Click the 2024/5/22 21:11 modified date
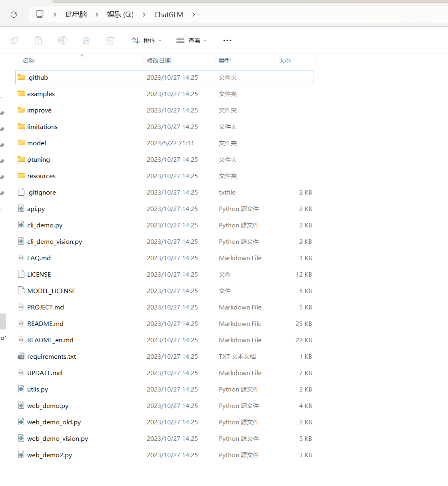This screenshot has height=486, width=448. (170, 143)
